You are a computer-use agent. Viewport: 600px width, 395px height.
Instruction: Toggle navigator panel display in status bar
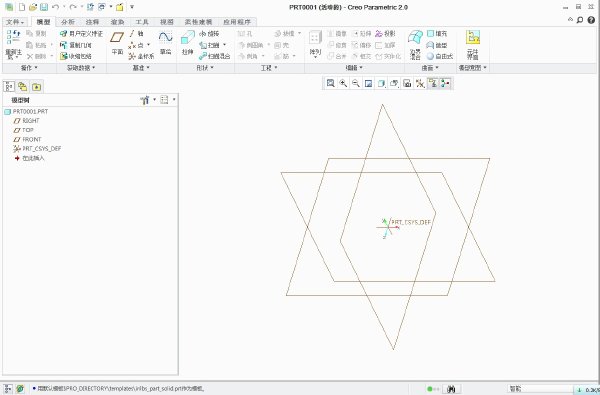click(8, 389)
